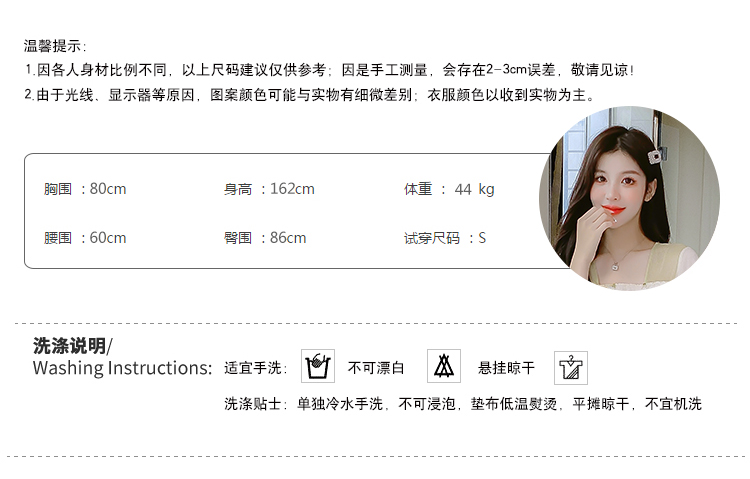Screen dimensions: 750x479
Task: Click the 洗涤说明 heading
Action: pos(72,345)
